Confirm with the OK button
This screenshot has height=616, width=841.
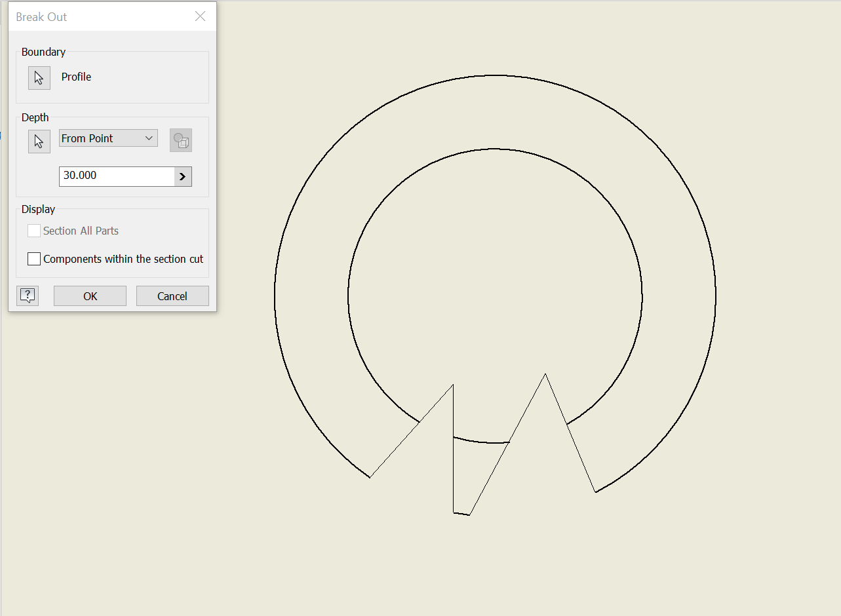pos(90,296)
